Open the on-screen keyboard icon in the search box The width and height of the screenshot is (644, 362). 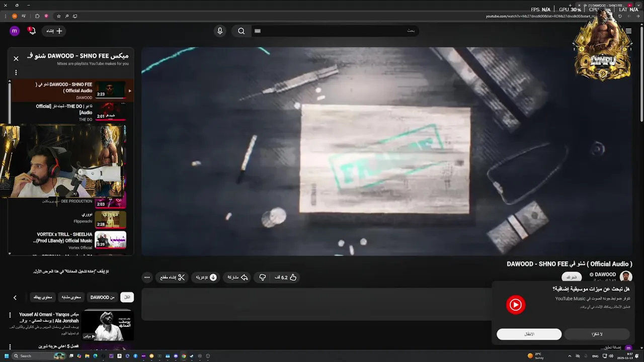[258, 31]
